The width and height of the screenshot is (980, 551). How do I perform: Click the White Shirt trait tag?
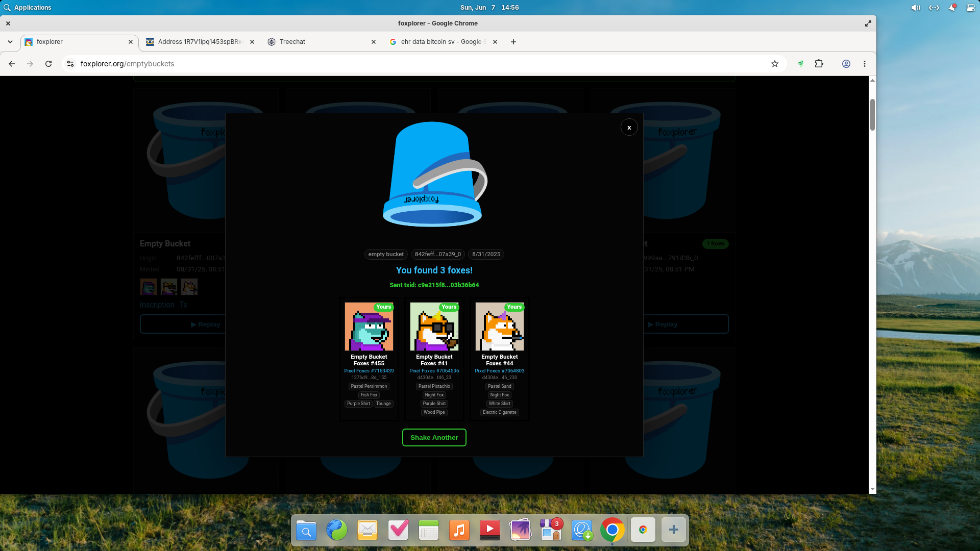click(499, 404)
